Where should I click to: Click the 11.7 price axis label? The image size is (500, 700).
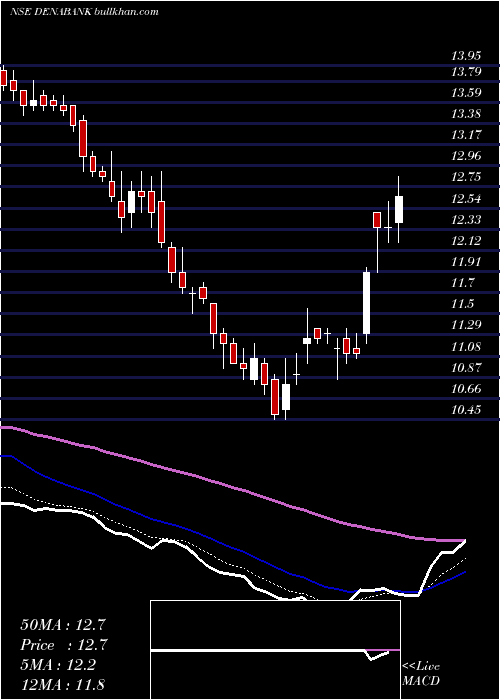462,283
